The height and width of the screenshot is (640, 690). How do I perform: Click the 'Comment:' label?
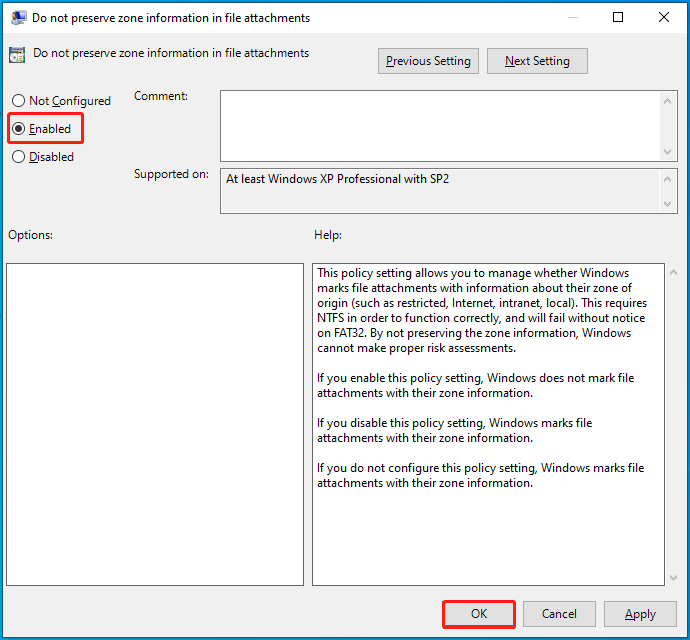pyautogui.click(x=161, y=96)
